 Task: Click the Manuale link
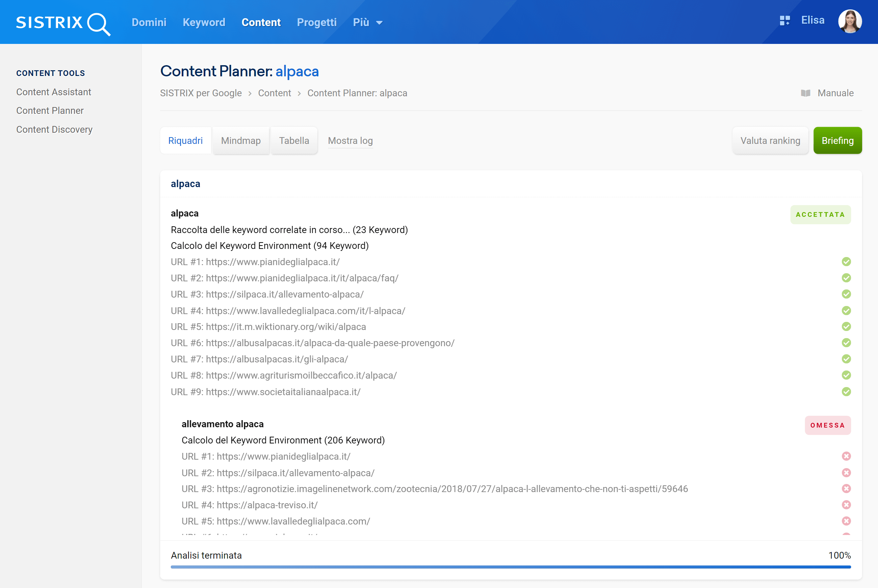pos(835,93)
